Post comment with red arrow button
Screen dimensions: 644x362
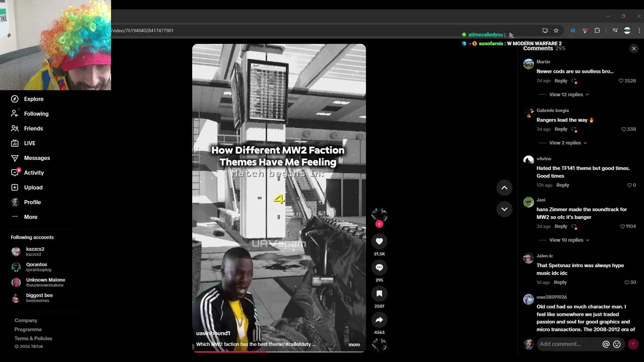[633, 344]
